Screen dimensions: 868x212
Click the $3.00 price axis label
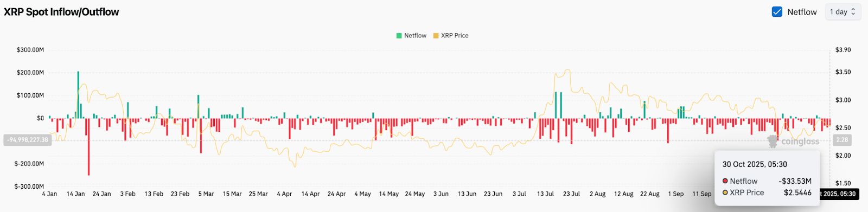point(843,100)
